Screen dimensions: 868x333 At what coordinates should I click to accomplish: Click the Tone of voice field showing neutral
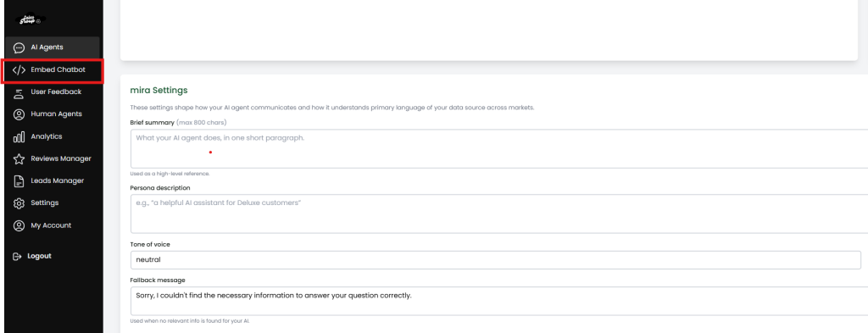pyautogui.click(x=495, y=260)
